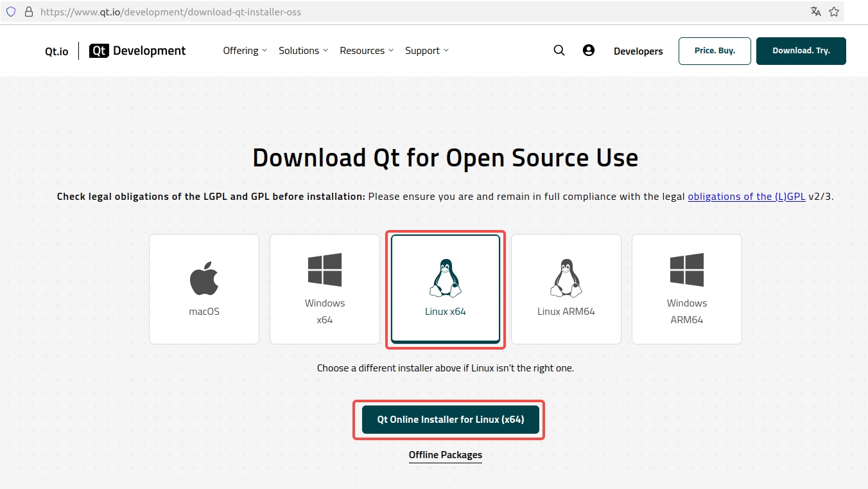Viewport: 868px width, 489px height.
Task: Click the Developers menu item
Action: coord(638,51)
